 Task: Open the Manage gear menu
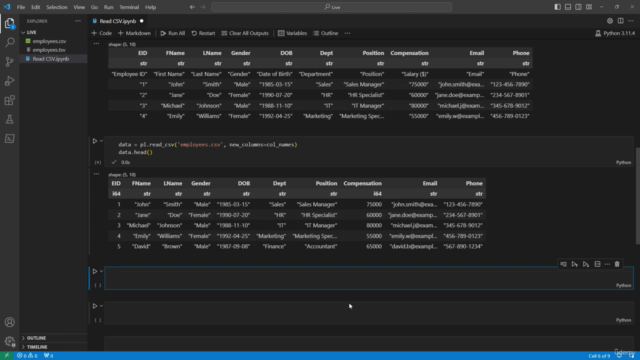pyautogui.click(x=9, y=341)
